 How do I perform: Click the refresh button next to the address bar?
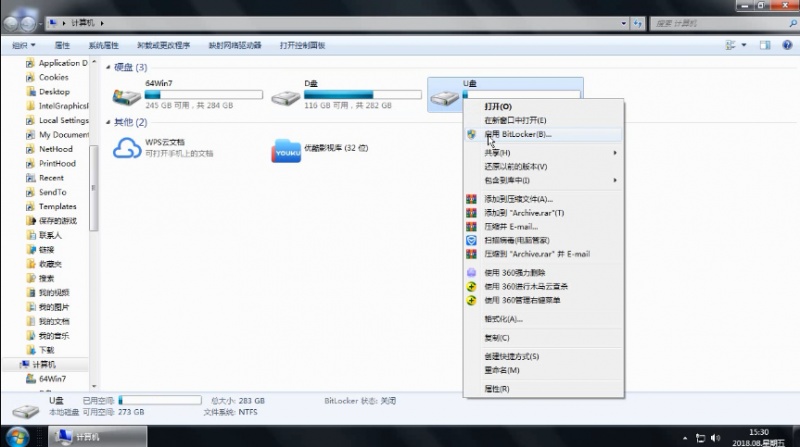pyautogui.click(x=638, y=23)
